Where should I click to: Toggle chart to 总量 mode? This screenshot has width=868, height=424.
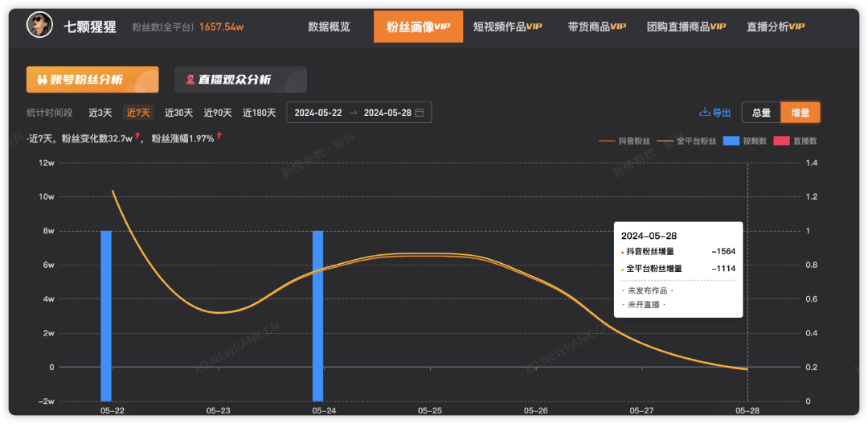pos(760,113)
